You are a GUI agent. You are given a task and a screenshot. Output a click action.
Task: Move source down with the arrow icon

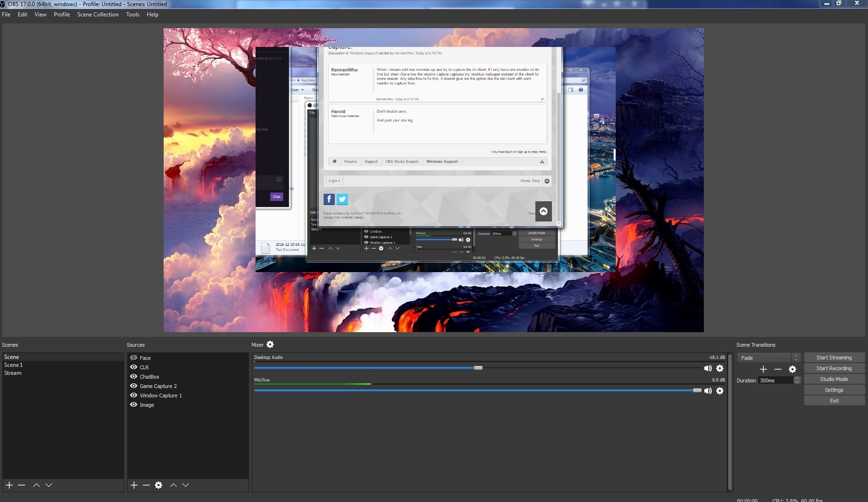tap(186, 485)
